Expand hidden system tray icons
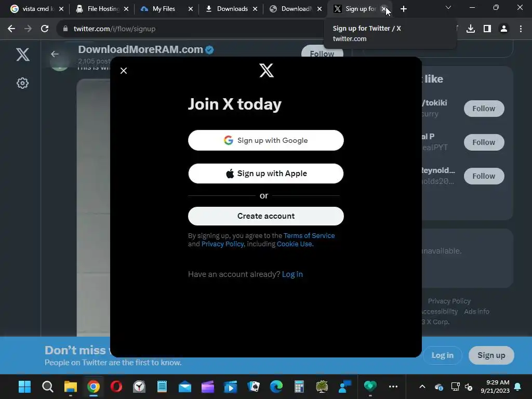 pos(422,387)
